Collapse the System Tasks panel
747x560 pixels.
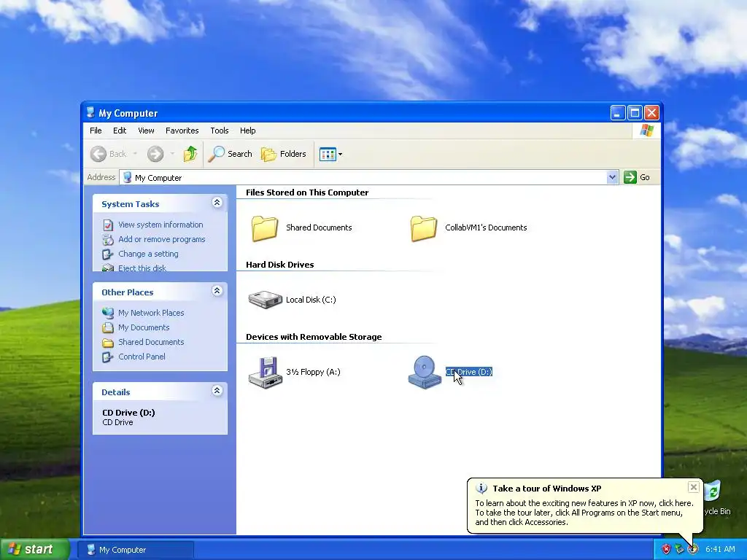click(217, 203)
